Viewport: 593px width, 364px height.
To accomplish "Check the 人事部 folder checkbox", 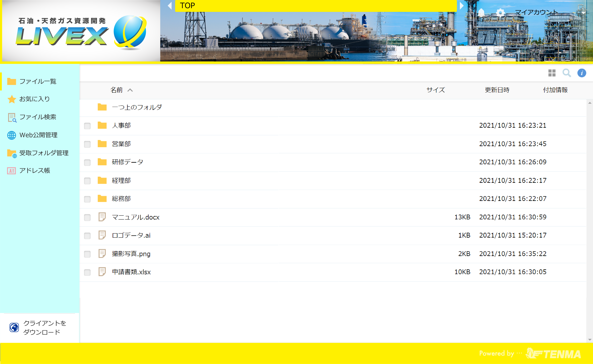I will tap(87, 126).
